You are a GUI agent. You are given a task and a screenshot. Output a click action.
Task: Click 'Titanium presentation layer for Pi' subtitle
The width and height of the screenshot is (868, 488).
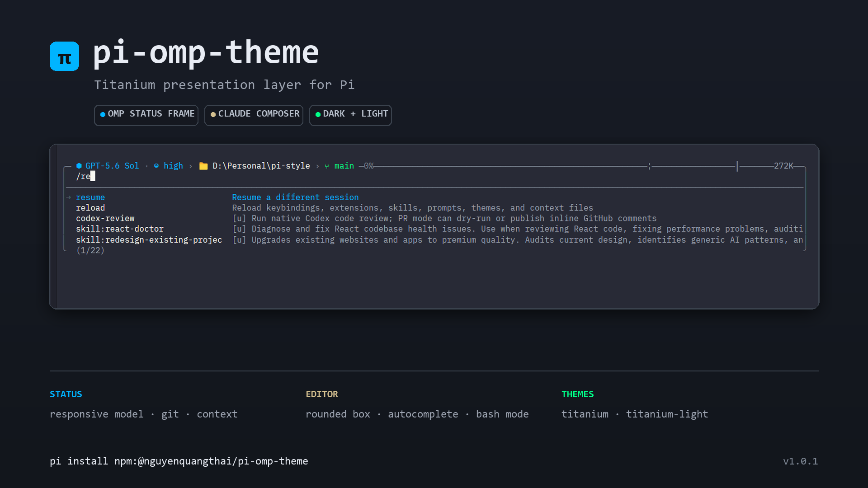point(224,85)
